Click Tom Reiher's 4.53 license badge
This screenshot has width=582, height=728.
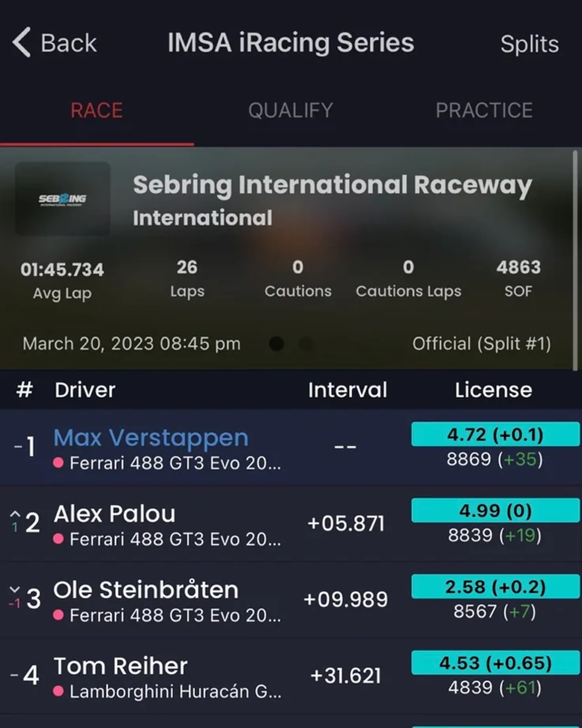click(x=495, y=663)
